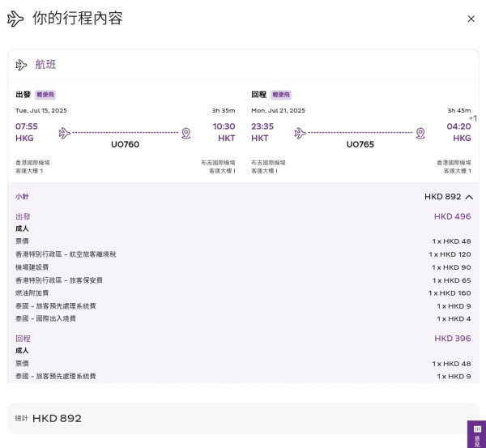Click the purple 出發 breakdown heading
This screenshot has width=486, height=448.
23,216
